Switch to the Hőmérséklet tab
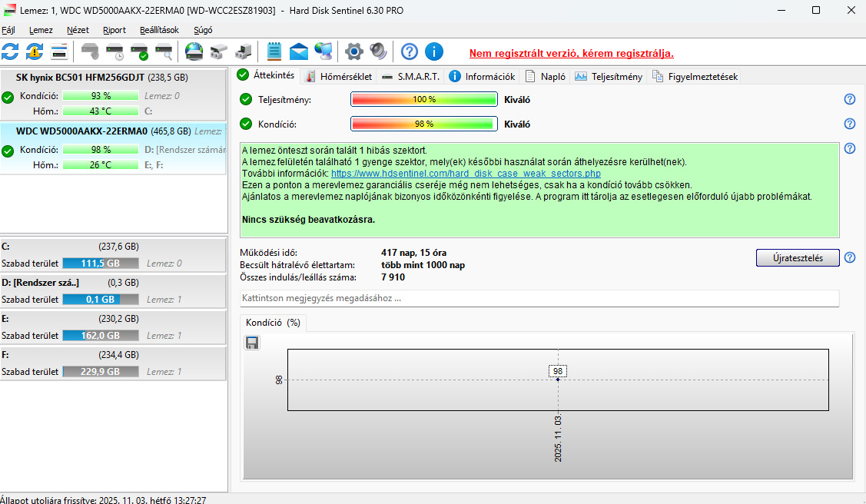This screenshot has height=504, width=866. tap(340, 77)
